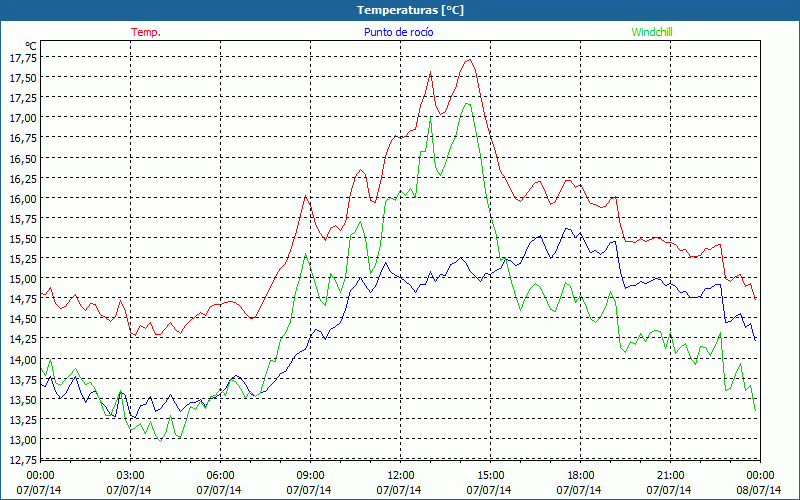This screenshot has height=500, width=800.
Task: Click the green windchill spike at 13:00
Action: tap(431, 118)
